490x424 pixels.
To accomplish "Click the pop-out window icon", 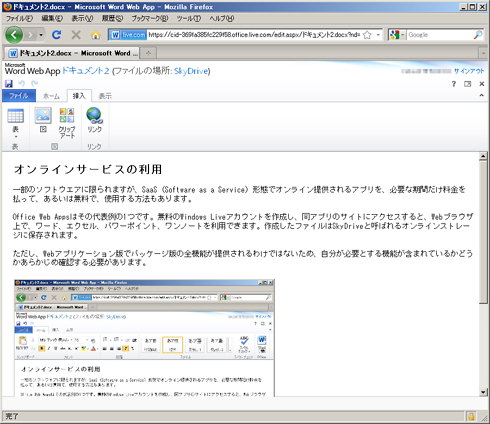I will (x=468, y=84).
